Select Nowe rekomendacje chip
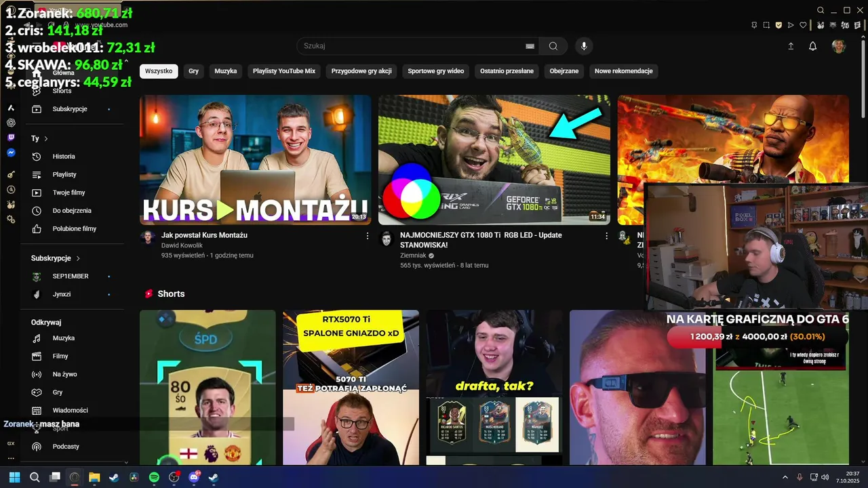 click(624, 71)
